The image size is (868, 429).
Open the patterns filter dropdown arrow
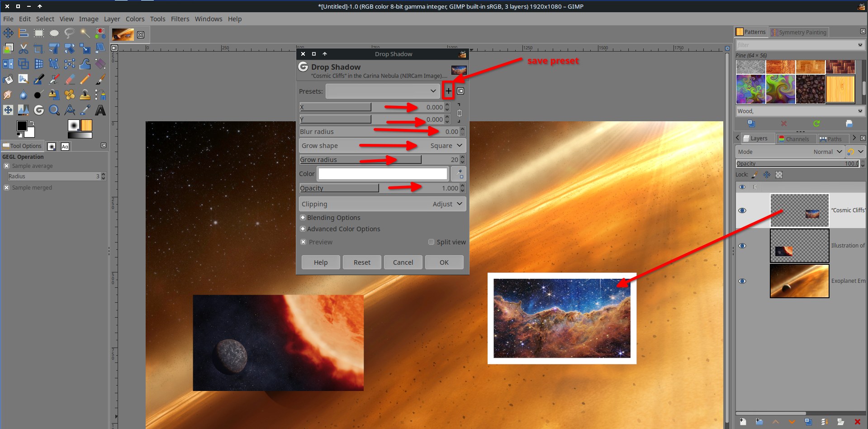[x=860, y=45]
